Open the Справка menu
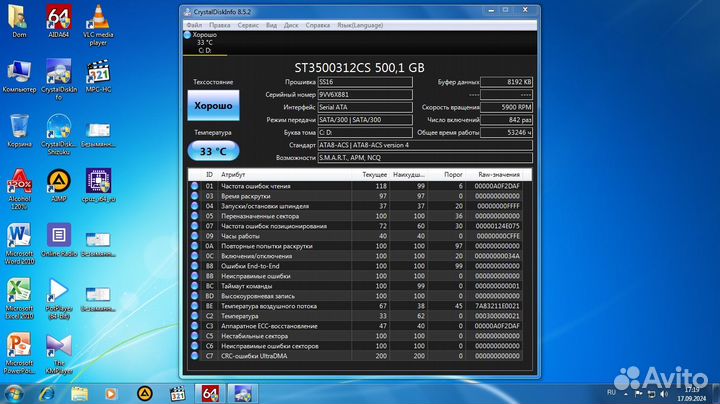 coord(318,25)
